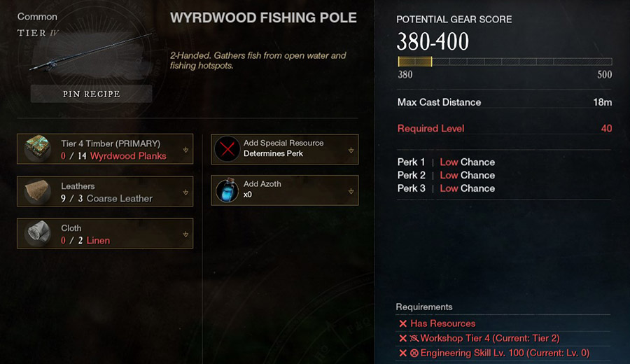Expand the Cloth material dropdown arrow
The width and height of the screenshot is (630, 364).
185,234
